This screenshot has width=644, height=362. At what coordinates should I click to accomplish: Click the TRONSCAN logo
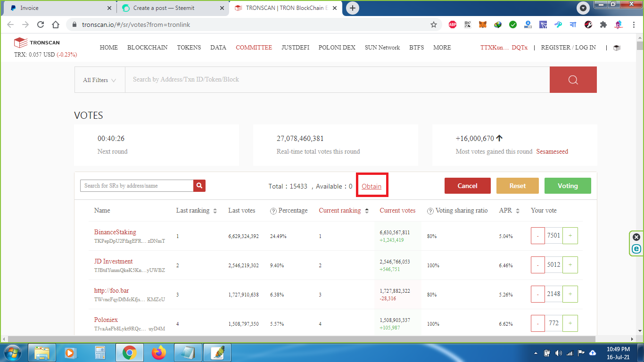pos(37,43)
